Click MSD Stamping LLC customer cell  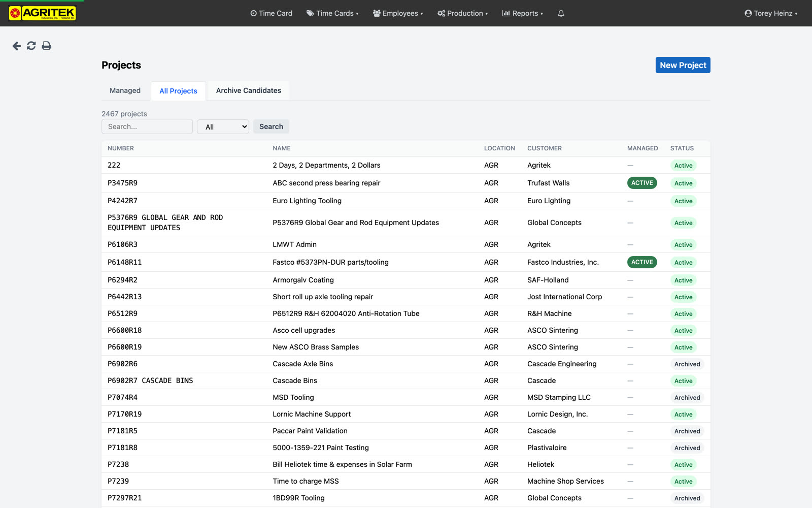(x=559, y=397)
